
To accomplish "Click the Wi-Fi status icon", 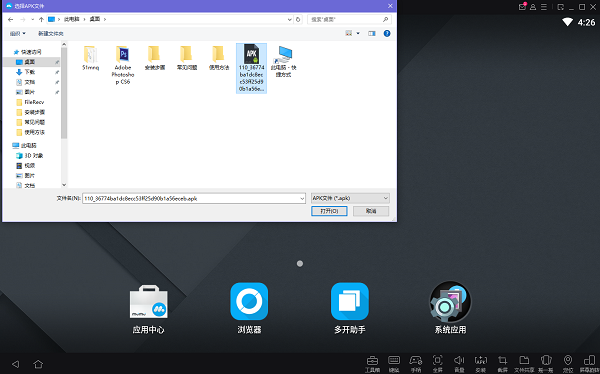I will click(x=567, y=22).
